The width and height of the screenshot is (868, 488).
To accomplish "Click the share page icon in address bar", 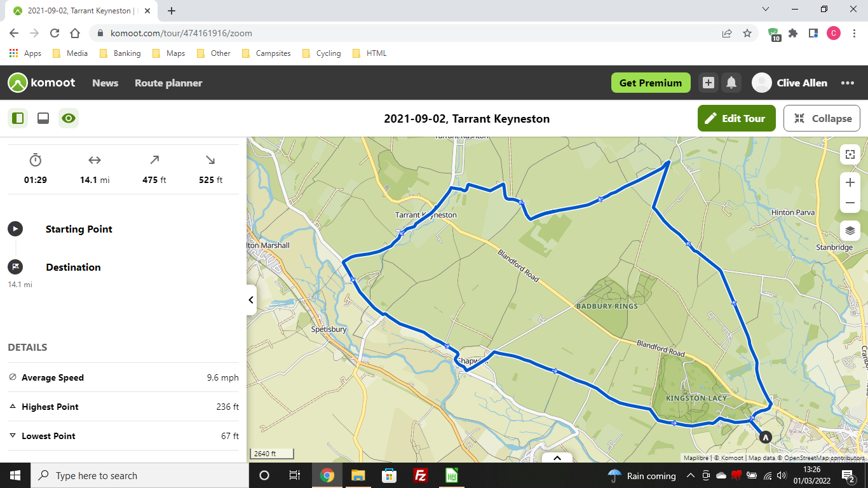I will point(727,33).
